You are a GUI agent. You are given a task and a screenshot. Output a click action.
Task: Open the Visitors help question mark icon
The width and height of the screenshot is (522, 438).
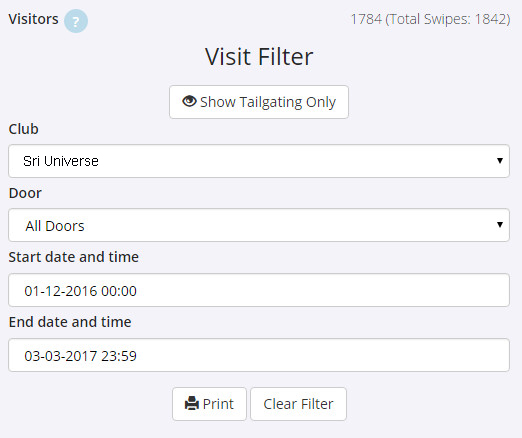pos(76,21)
